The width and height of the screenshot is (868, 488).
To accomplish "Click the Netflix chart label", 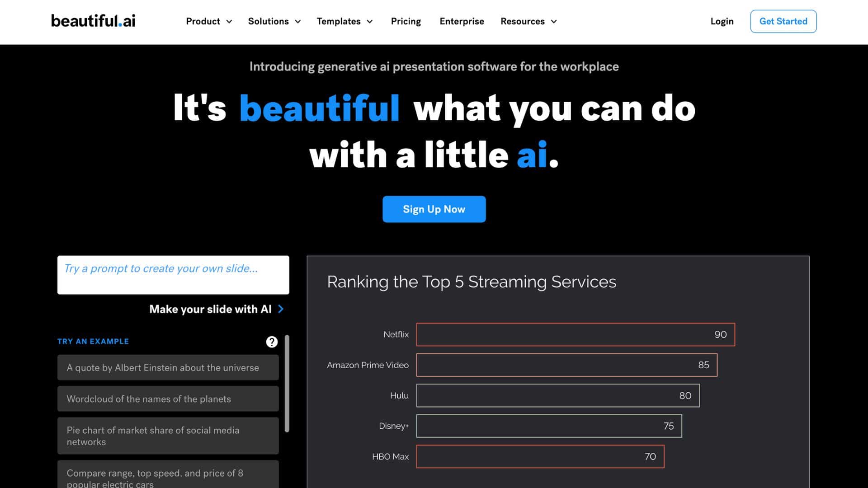I will point(396,334).
